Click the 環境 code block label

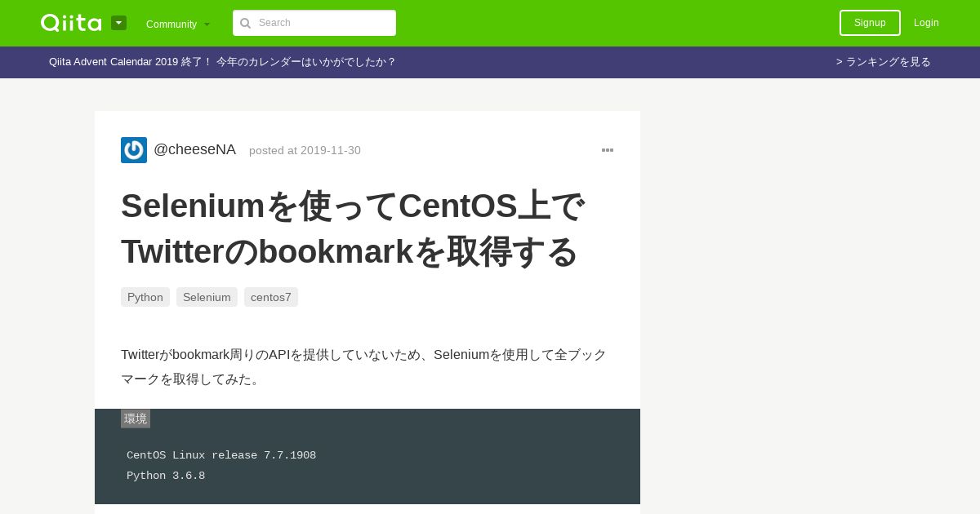[136, 419]
